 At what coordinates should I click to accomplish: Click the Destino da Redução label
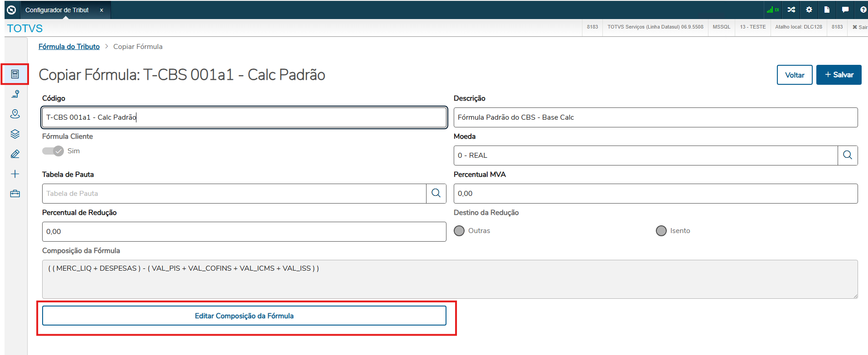[486, 213]
